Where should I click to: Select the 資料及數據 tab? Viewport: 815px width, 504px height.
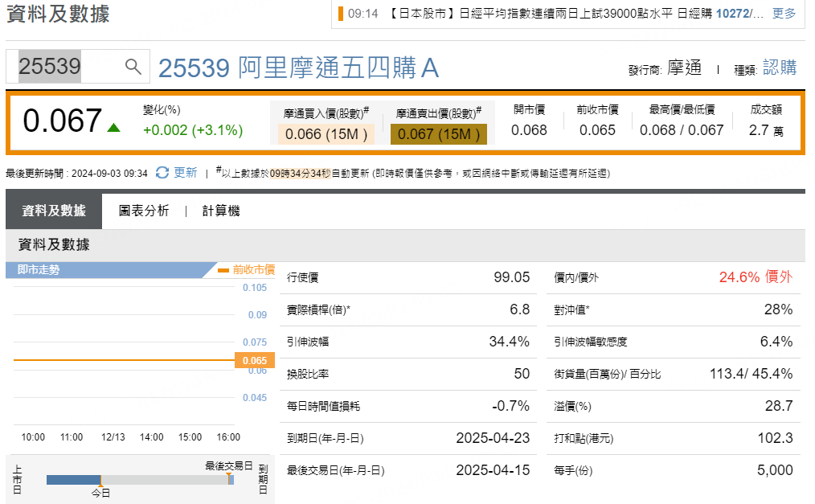[54, 211]
